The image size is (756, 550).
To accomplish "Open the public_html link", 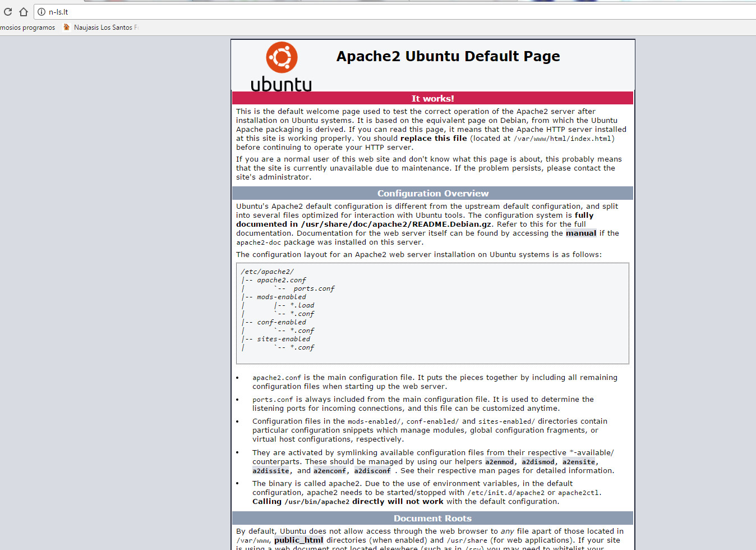I will tap(299, 540).
